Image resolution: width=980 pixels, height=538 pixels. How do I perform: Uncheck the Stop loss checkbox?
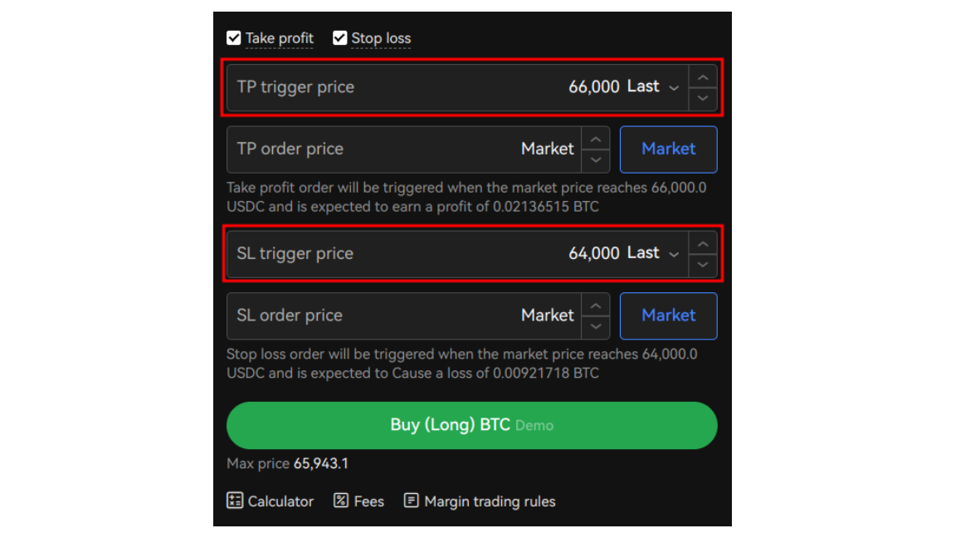340,37
